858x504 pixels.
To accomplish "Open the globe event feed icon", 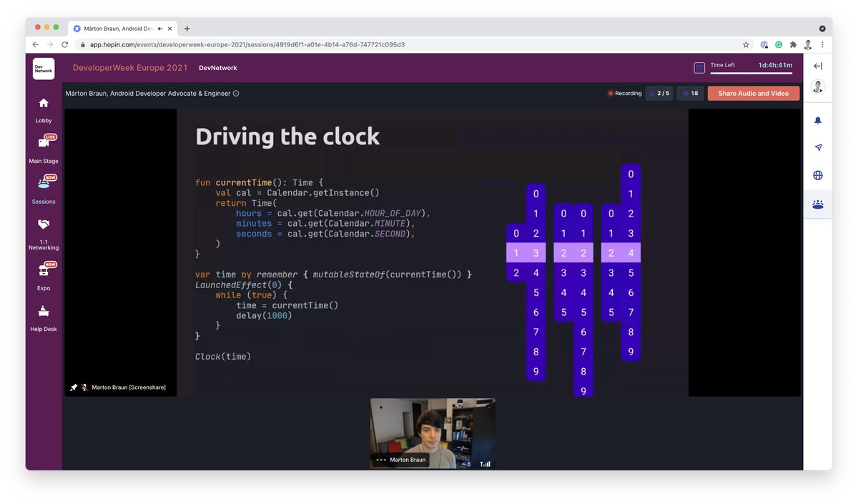I will tap(818, 175).
